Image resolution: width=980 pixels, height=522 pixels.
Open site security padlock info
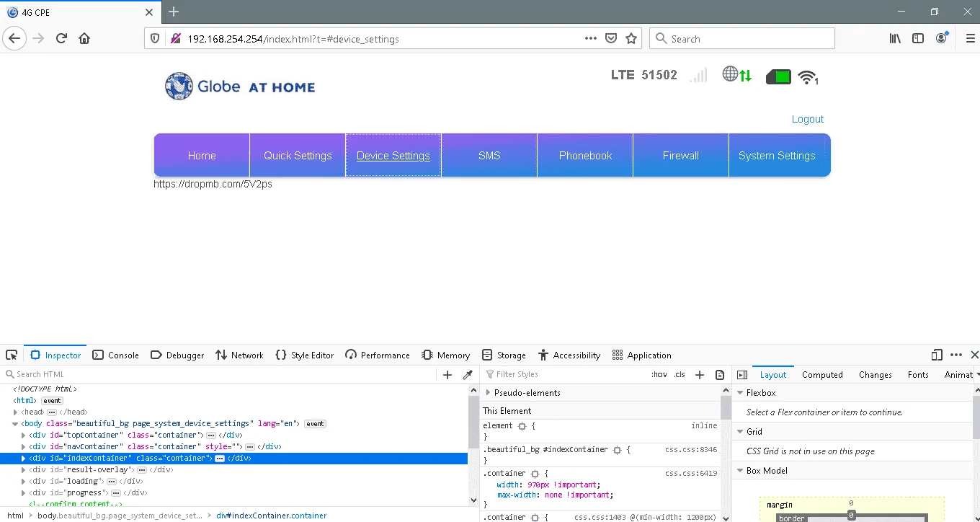click(175, 39)
